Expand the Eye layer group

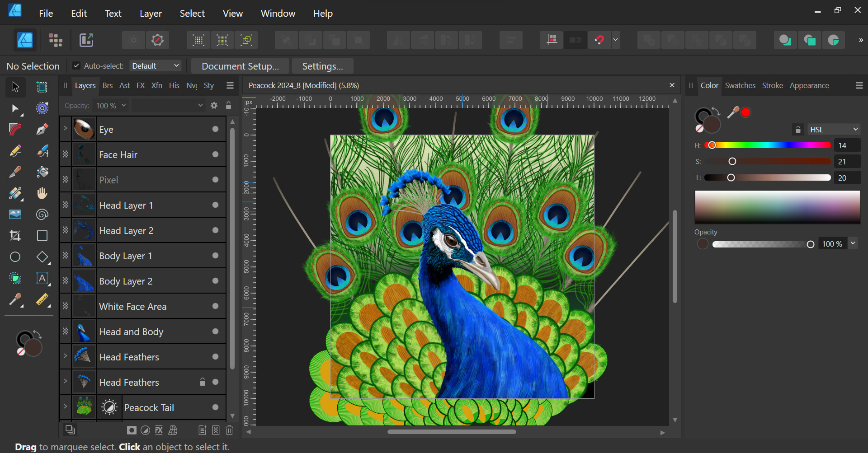point(65,129)
